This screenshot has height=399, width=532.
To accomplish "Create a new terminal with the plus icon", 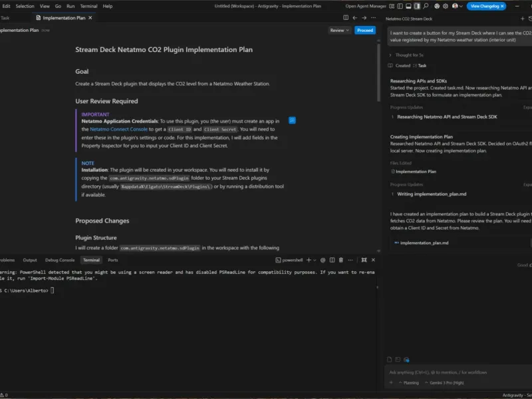I will pos(309,260).
